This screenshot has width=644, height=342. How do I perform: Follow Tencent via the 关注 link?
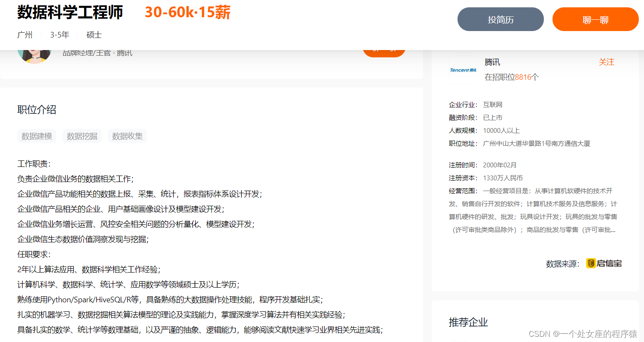pyautogui.click(x=606, y=62)
